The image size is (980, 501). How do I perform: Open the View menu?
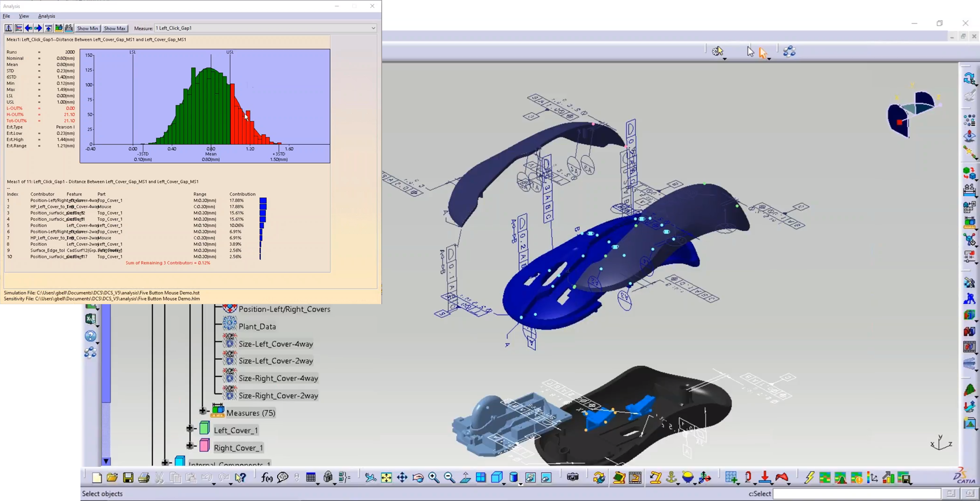pyautogui.click(x=24, y=16)
